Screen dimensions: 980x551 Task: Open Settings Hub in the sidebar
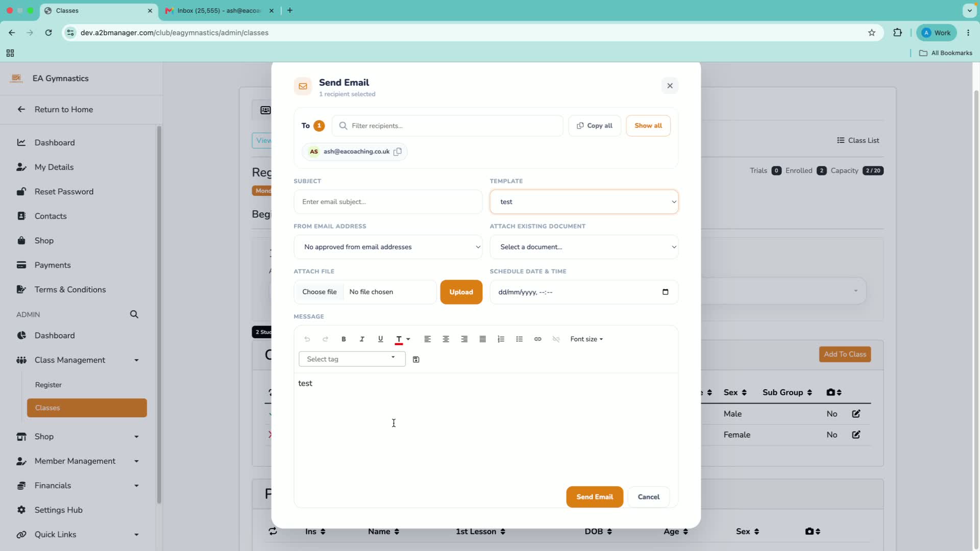click(x=58, y=510)
